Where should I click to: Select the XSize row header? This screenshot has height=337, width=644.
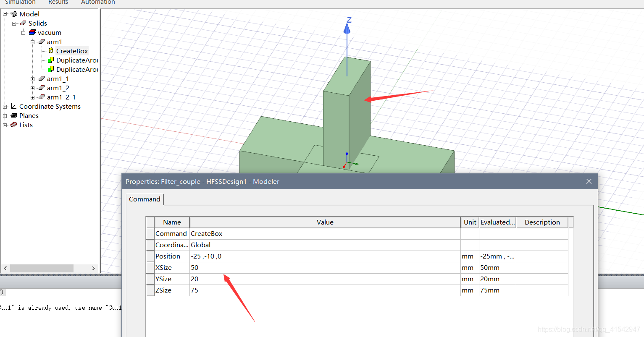pyautogui.click(x=150, y=268)
